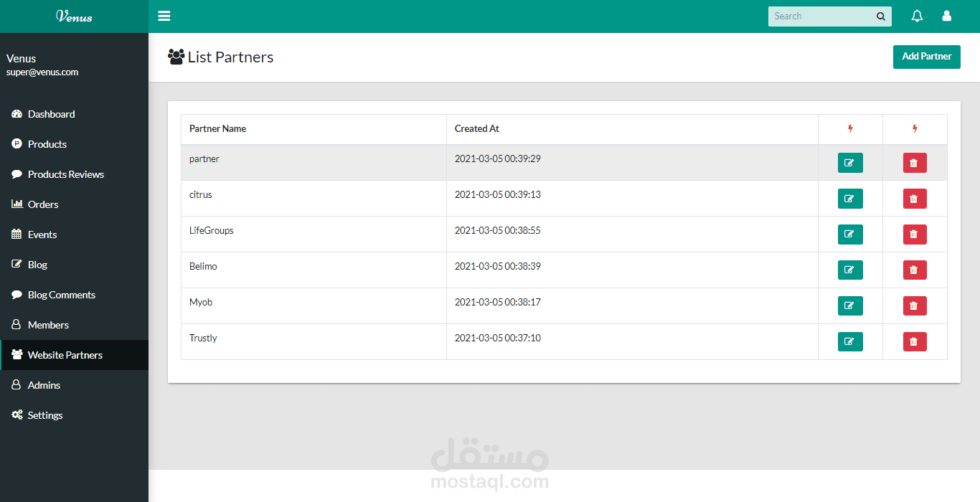Click date 2021-03-05 00:38:39
This screenshot has height=502, width=980.
click(498, 266)
